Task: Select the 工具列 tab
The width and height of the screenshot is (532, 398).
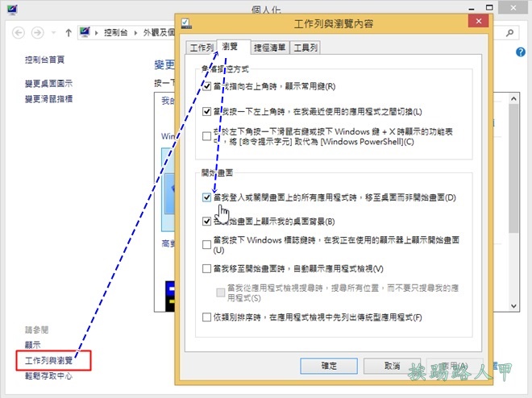Action: click(305, 48)
